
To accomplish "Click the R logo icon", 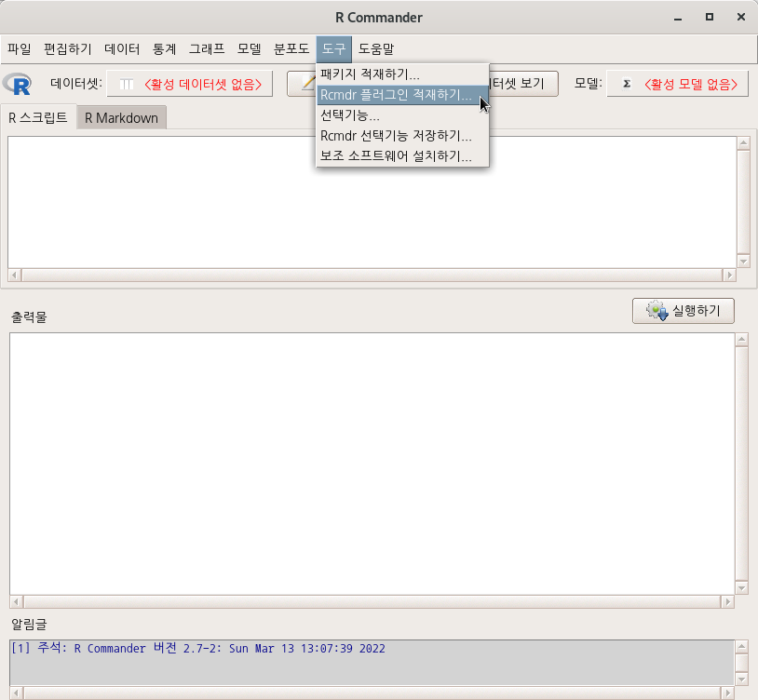I will tap(18, 84).
